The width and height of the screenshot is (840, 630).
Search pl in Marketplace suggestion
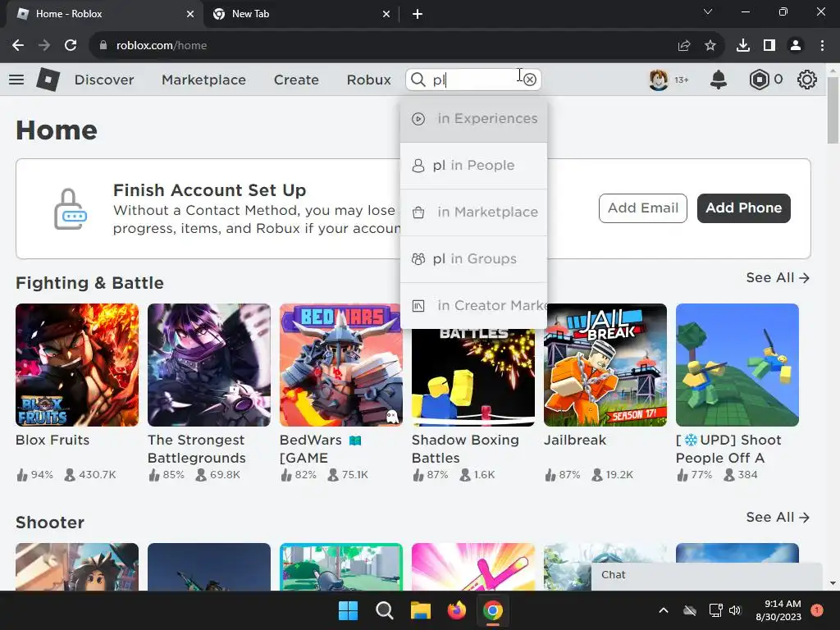coord(473,212)
